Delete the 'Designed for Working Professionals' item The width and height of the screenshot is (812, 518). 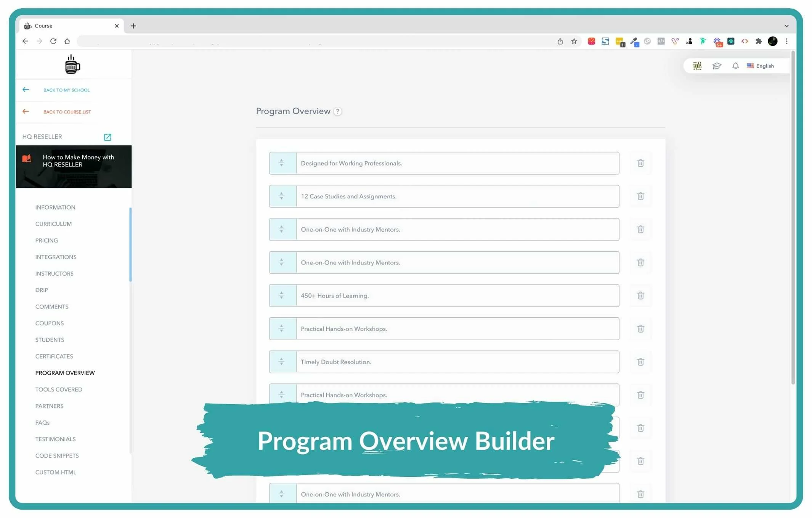(x=640, y=163)
